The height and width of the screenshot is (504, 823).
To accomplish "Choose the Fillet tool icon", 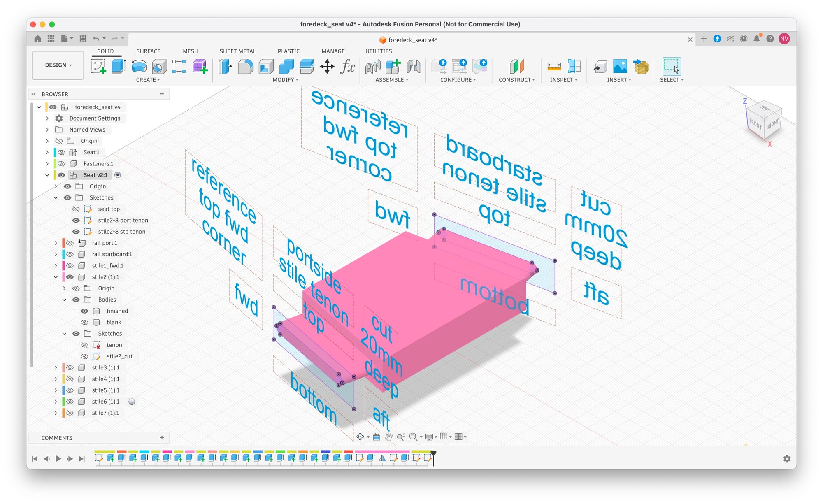I will [x=246, y=66].
